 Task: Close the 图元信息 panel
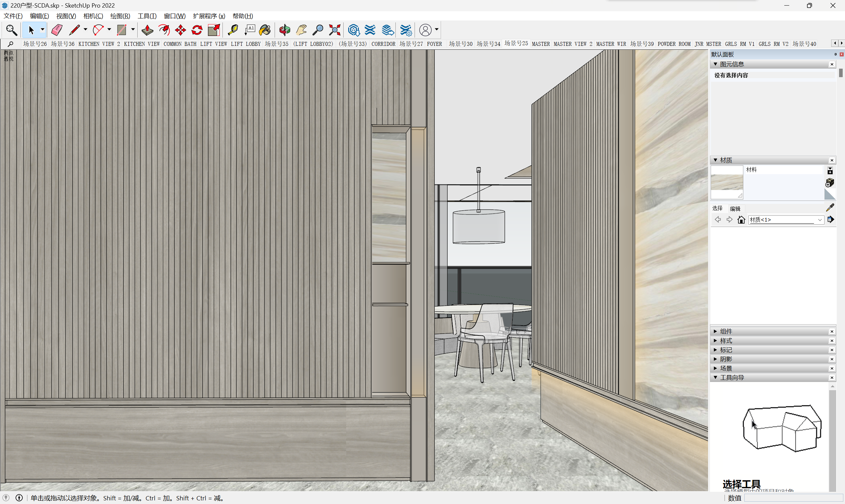(x=832, y=64)
